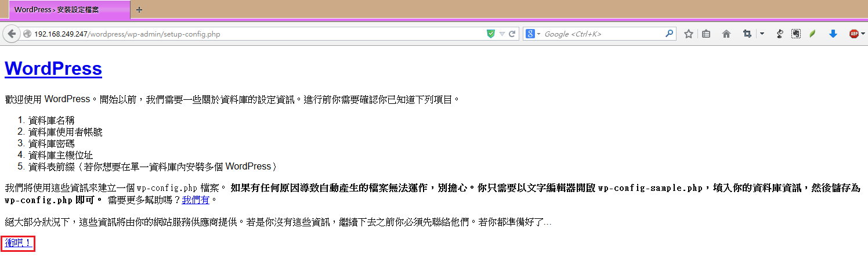
Task: Select the WordPress 安裝設定檔案 tab
Action: pyautogui.click(x=70, y=10)
